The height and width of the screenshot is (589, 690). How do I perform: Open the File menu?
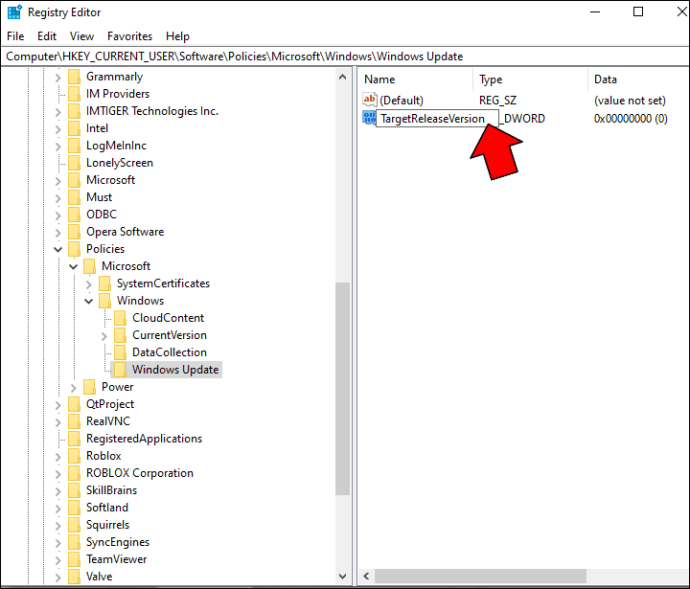click(15, 36)
